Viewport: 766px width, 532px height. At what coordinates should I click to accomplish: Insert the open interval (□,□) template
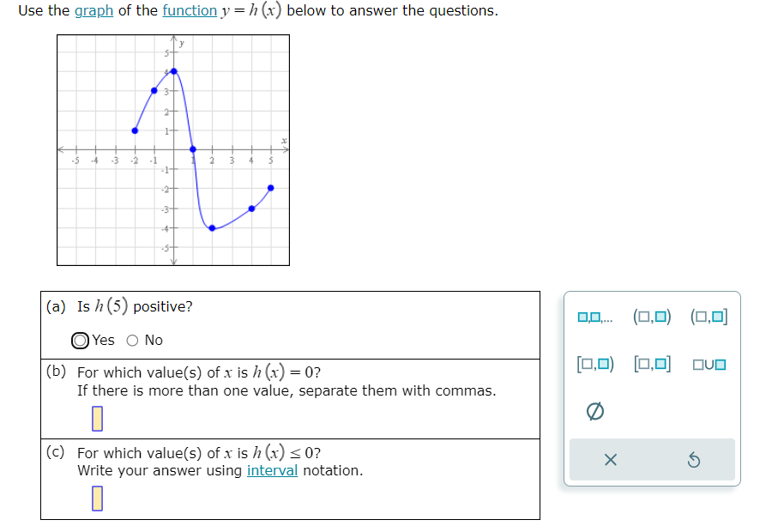point(654,317)
